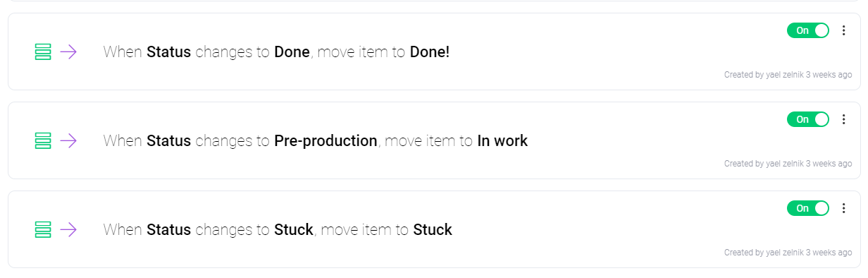This screenshot has width=868, height=278.
Task: Click the Stuck destination group at the sentence end
Action: [x=433, y=230]
